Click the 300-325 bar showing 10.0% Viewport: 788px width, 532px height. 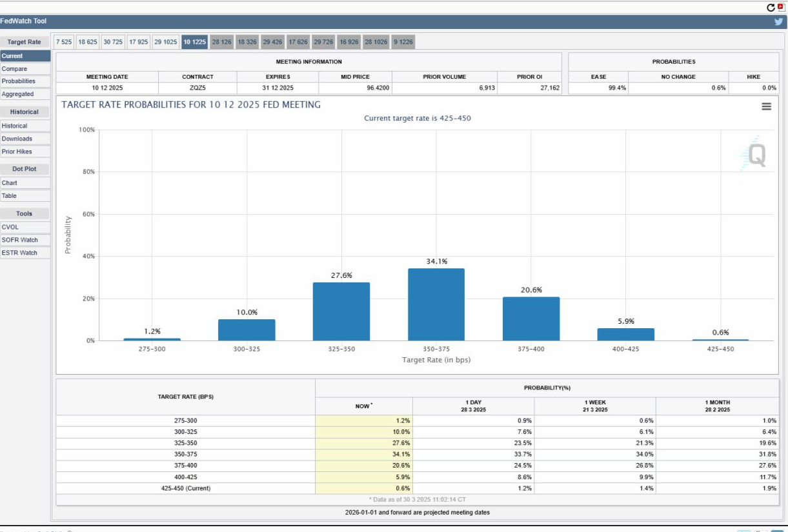[247, 330]
